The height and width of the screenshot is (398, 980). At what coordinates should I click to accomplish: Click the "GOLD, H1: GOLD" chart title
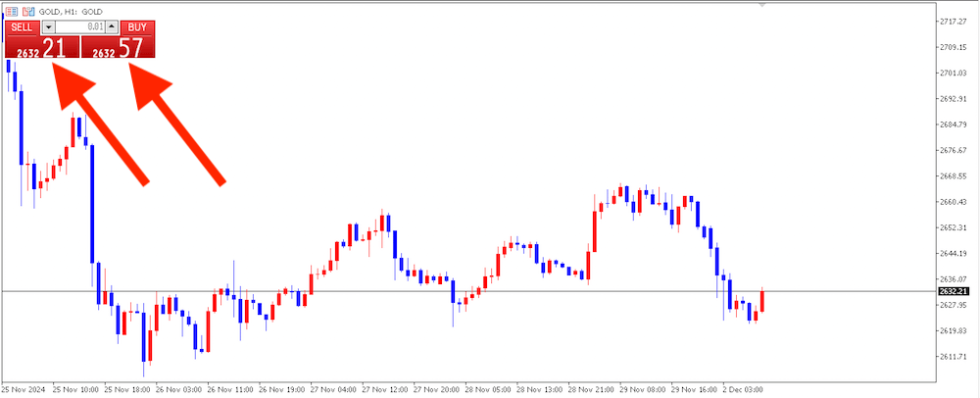coord(79,10)
